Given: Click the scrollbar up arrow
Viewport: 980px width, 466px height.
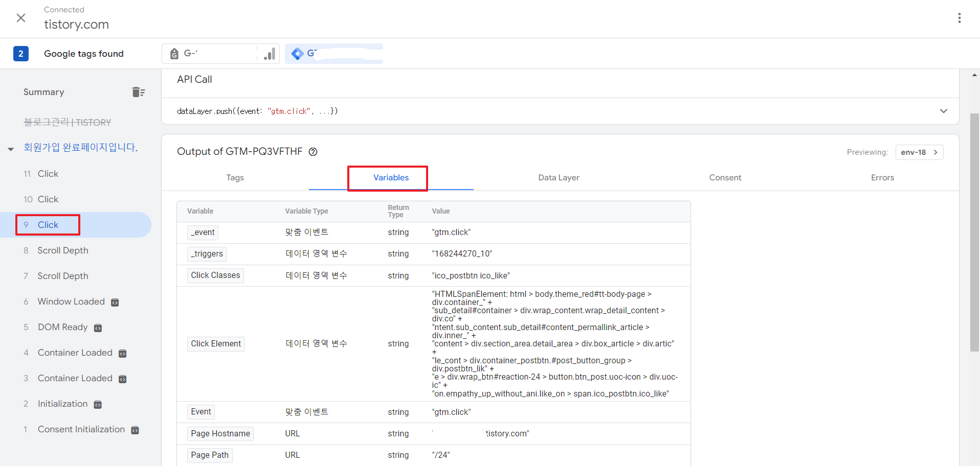Looking at the screenshot, I should [x=974, y=75].
